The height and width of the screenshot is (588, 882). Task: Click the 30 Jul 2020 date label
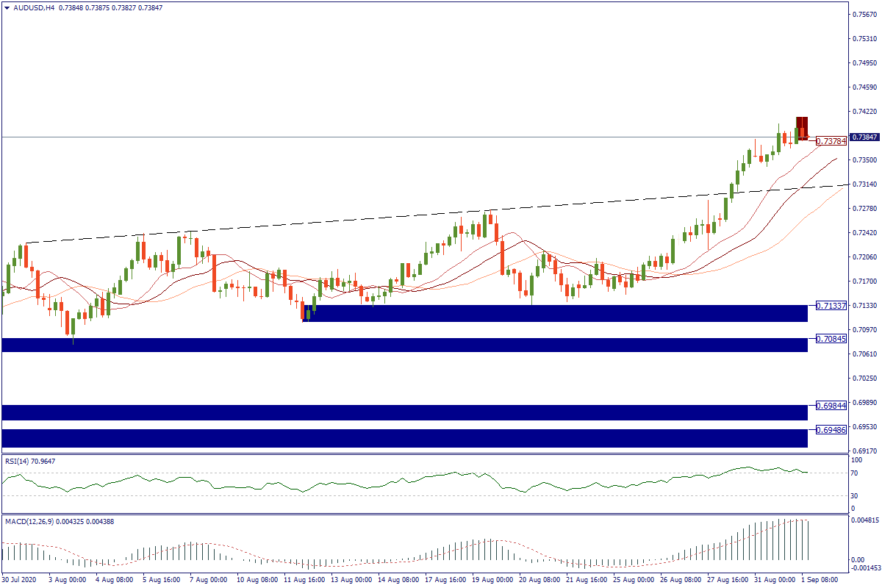click(20, 579)
